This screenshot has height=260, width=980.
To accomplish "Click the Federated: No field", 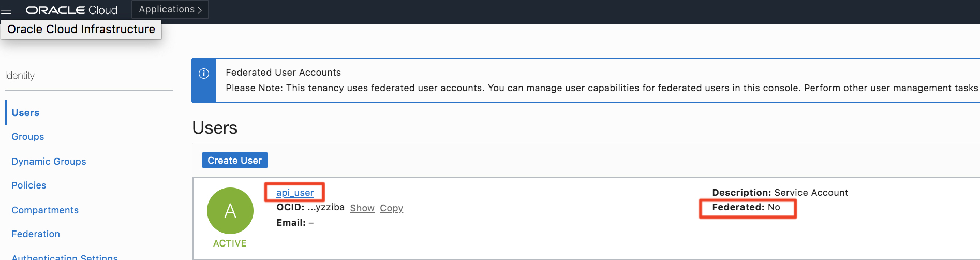I will pyautogui.click(x=746, y=207).
